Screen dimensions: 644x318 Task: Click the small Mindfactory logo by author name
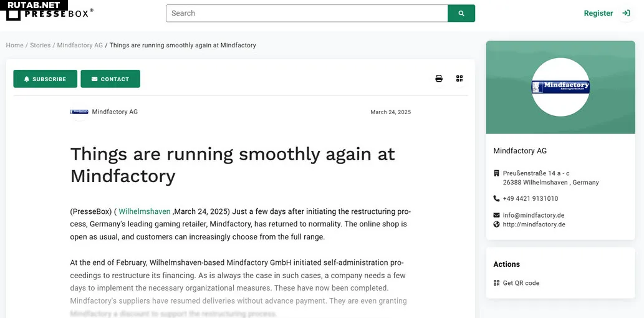click(79, 112)
